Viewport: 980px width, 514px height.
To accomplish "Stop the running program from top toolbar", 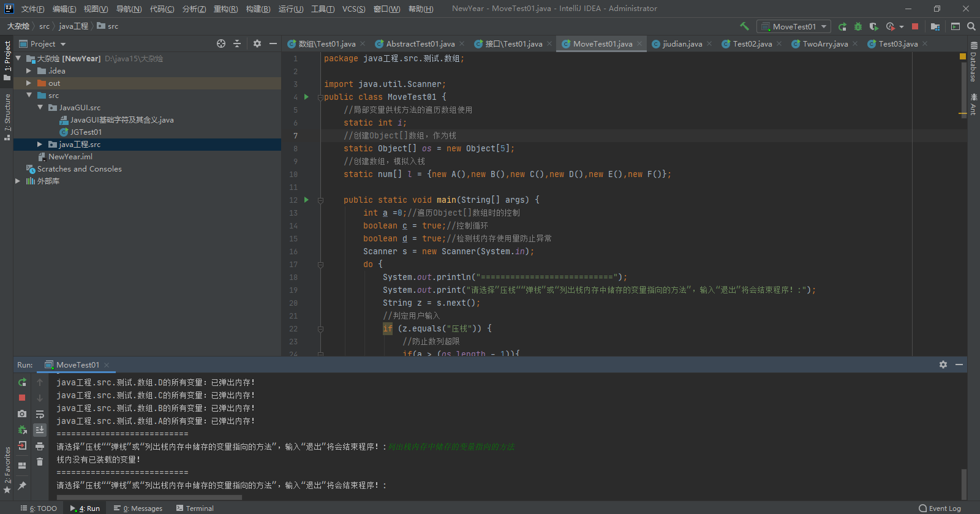I will pos(915,26).
